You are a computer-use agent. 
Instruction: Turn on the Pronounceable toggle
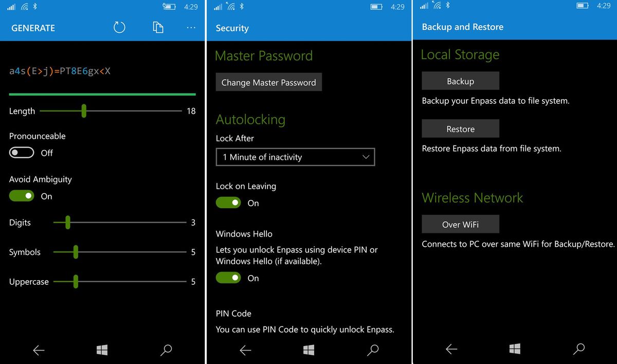(21, 152)
